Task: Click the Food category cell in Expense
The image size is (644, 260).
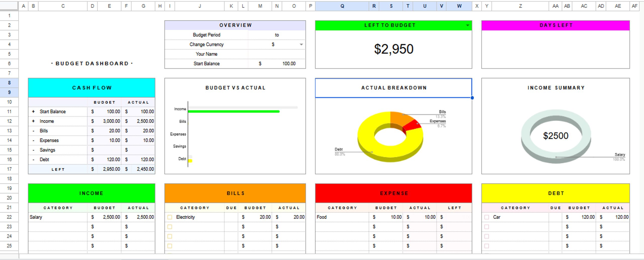Action: pyautogui.click(x=342, y=217)
